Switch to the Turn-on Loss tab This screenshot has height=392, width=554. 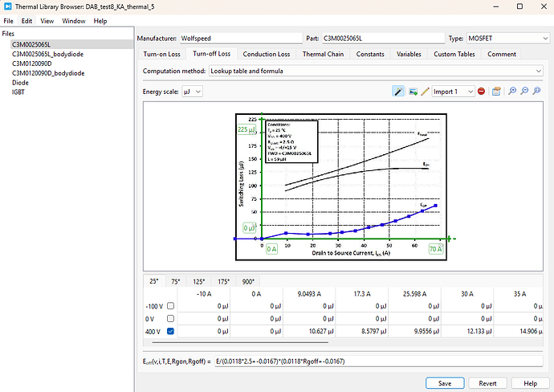[x=162, y=54]
